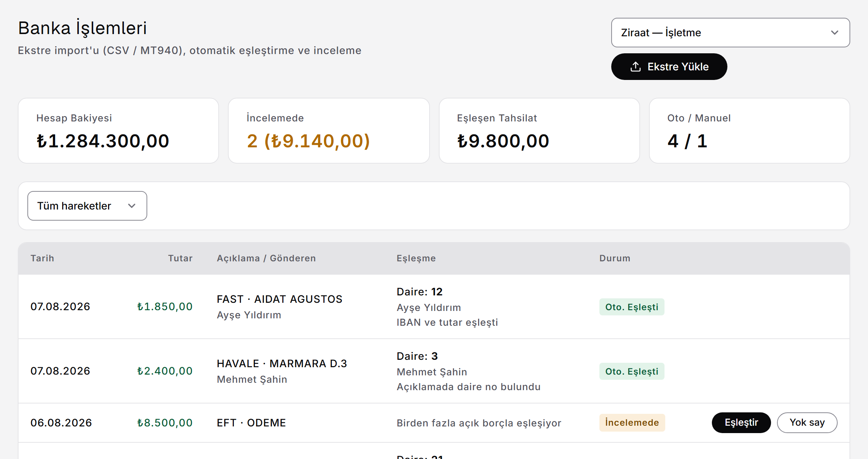Click Mehmet Şahin under Daire: 3
868x459 pixels.
click(x=432, y=372)
